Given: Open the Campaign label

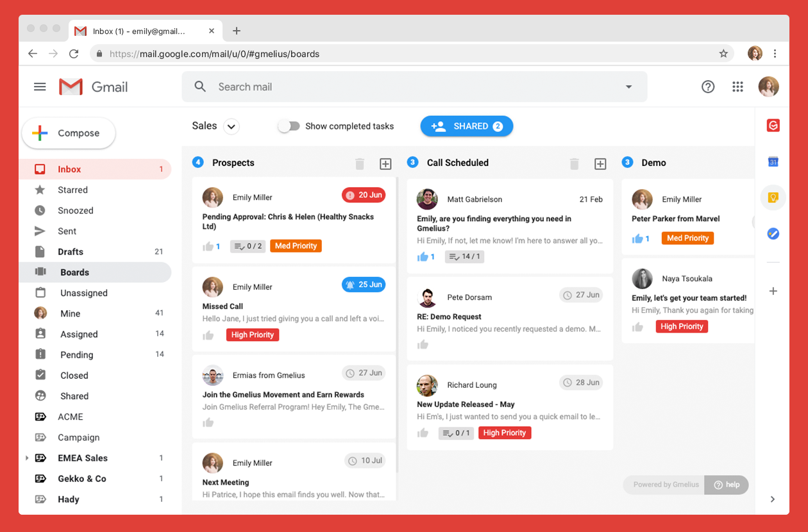Looking at the screenshot, I should 95,437.
